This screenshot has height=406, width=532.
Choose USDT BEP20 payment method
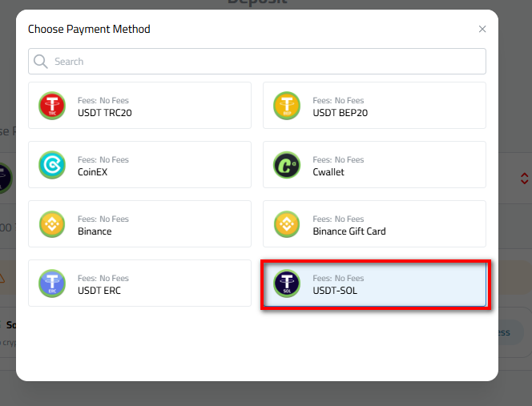374,106
